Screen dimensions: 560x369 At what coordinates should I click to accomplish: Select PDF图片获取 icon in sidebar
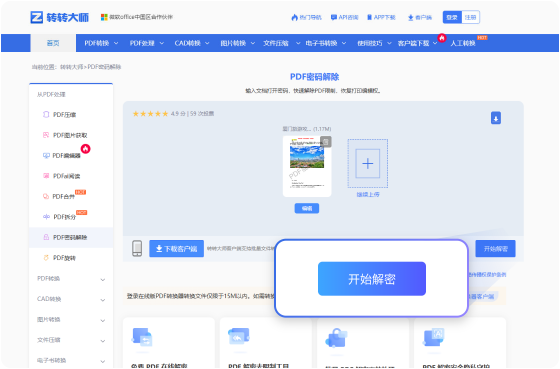click(x=46, y=135)
